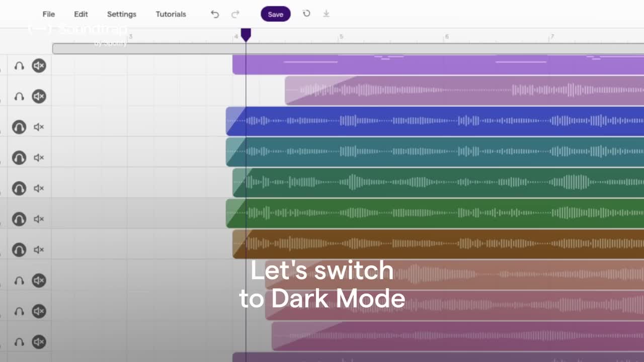Click bar 6 on the timeline ruler

447,37
